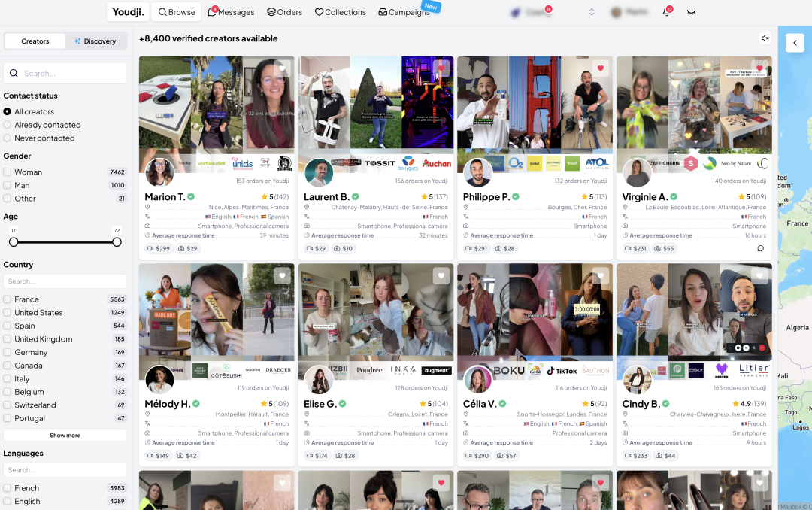Click Laurent B.'s $29 video price

pos(316,248)
